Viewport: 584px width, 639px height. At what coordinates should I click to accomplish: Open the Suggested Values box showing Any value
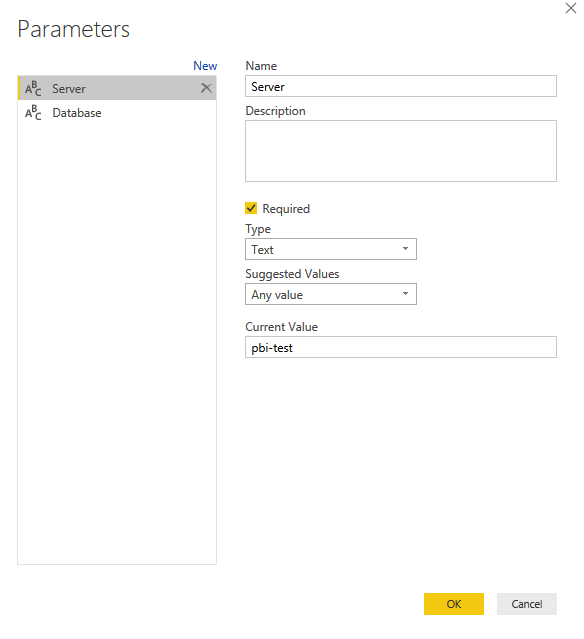pyautogui.click(x=331, y=294)
